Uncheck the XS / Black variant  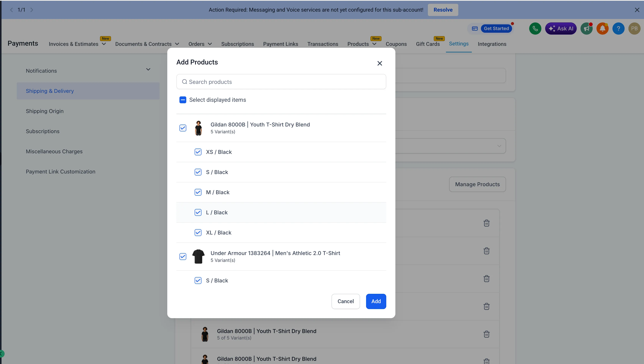pos(198,152)
